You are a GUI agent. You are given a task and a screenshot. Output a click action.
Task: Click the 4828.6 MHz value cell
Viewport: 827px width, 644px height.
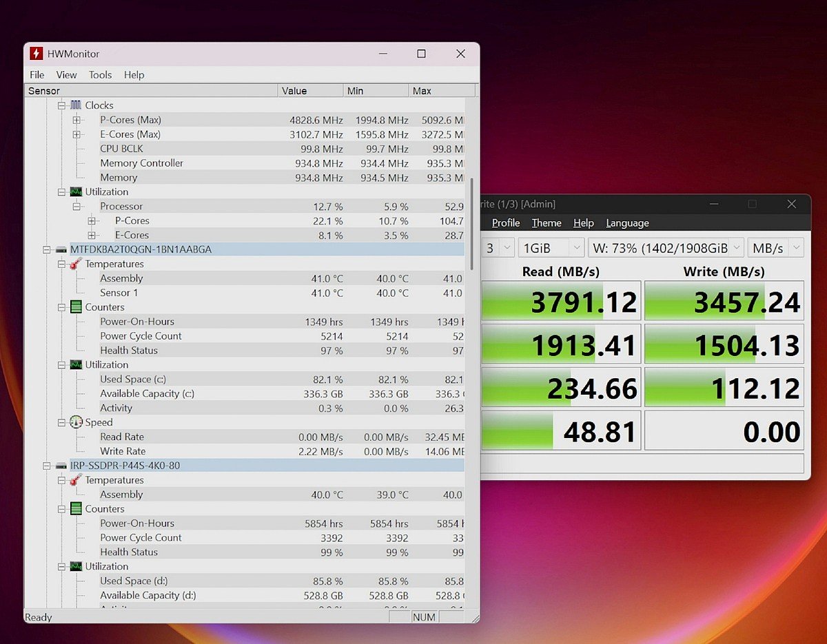316,120
